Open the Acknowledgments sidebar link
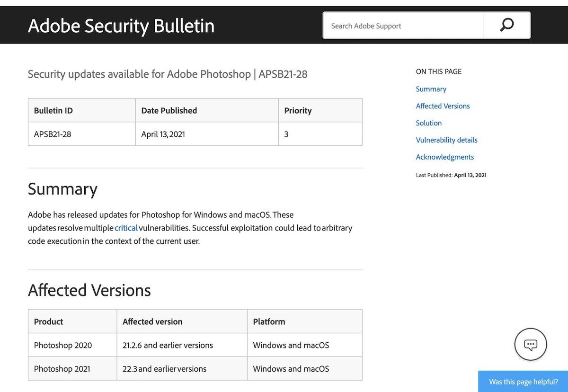This screenshot has height=392, width=568. tap(444, 157)
